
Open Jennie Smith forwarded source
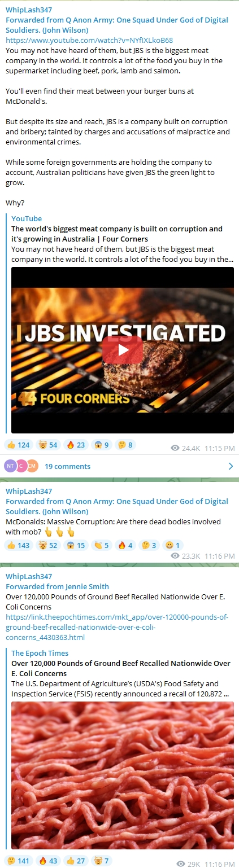coord(57,587)
